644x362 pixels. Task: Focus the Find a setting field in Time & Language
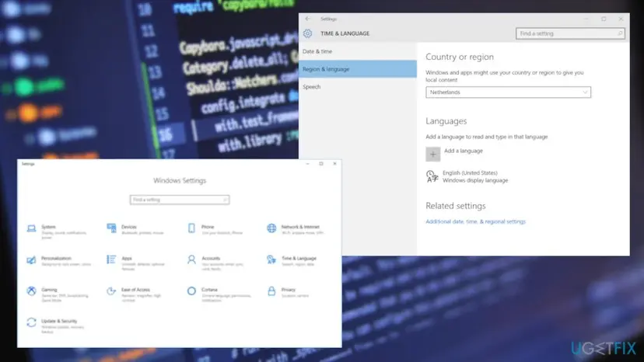570,33
